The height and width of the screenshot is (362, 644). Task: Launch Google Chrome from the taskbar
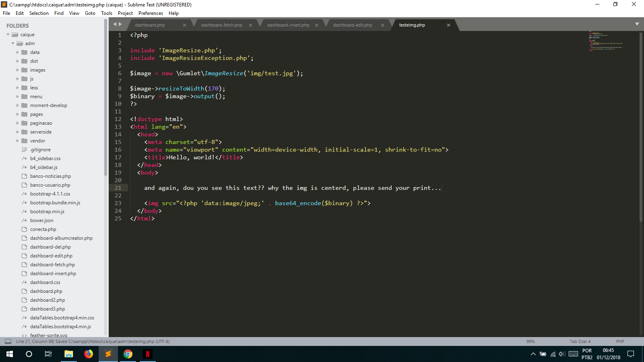pos(128,354)
